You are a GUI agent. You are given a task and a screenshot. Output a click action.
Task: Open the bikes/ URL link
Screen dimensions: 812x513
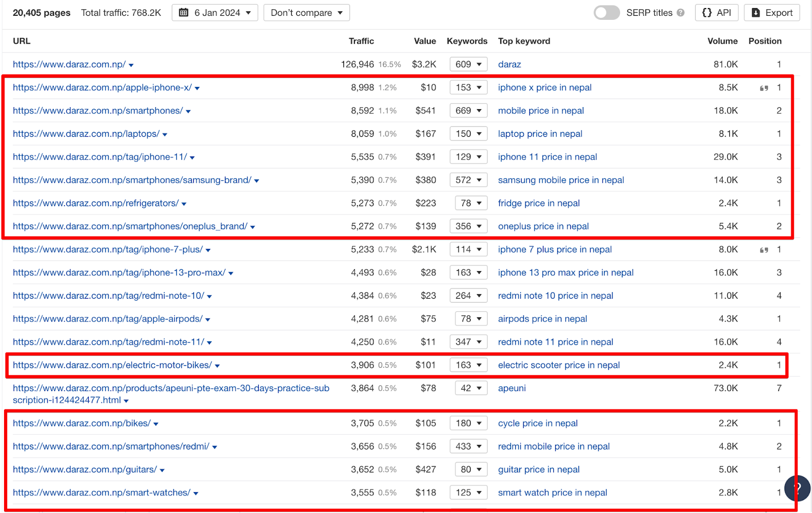point(82,423)
